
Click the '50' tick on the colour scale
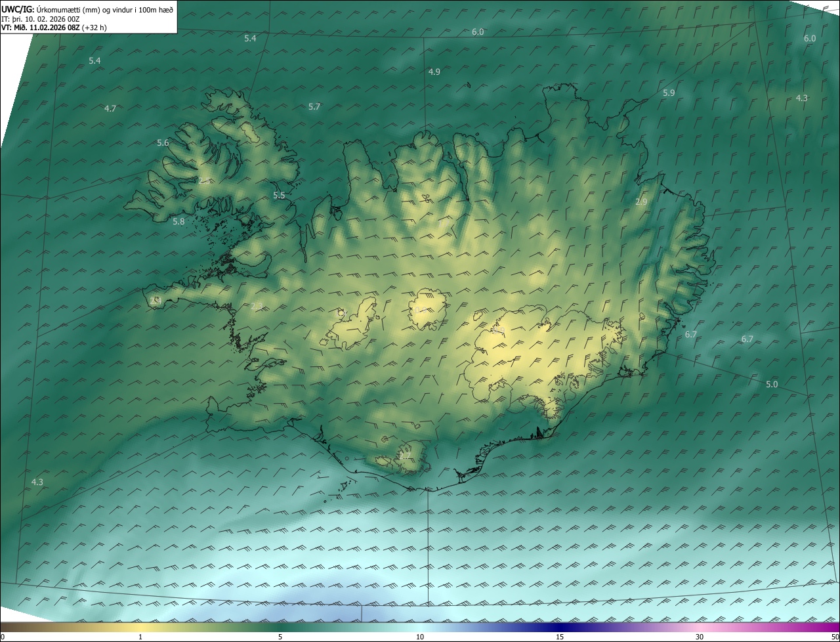coord(835,637)
